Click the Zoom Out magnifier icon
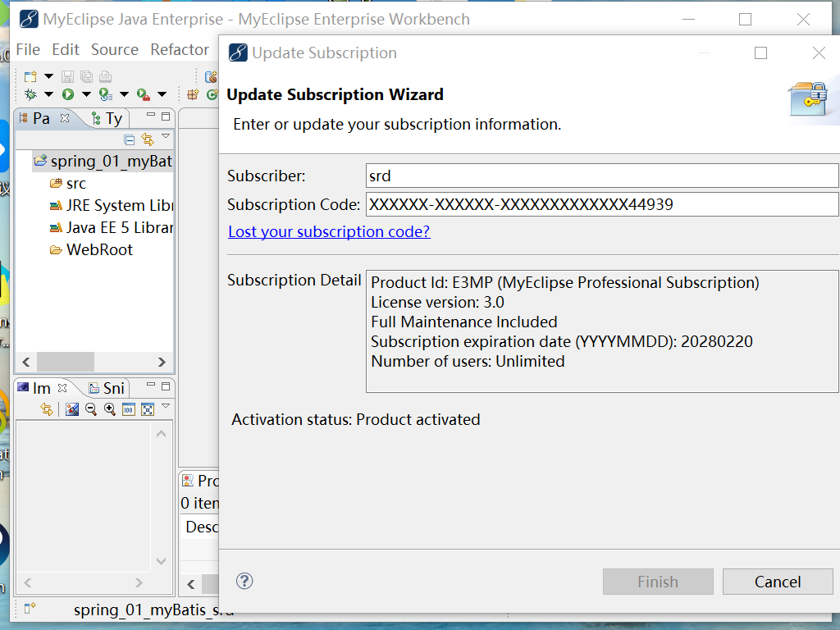The height and width of the screenshot is (630, 840). 91,410
